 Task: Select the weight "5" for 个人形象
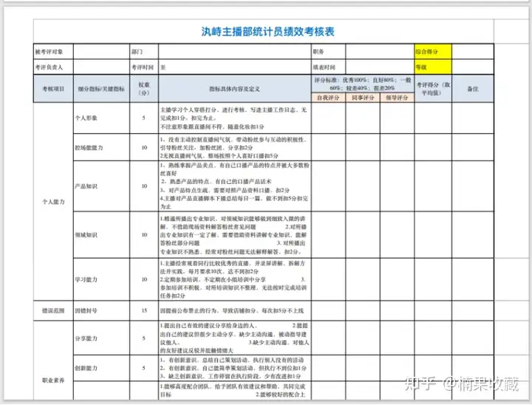144,118
